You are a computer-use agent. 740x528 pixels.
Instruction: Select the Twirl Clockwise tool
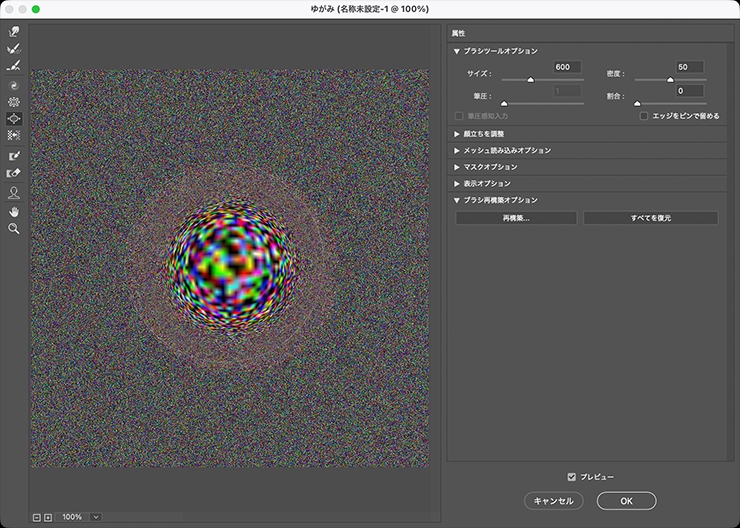tap(14, 86)
